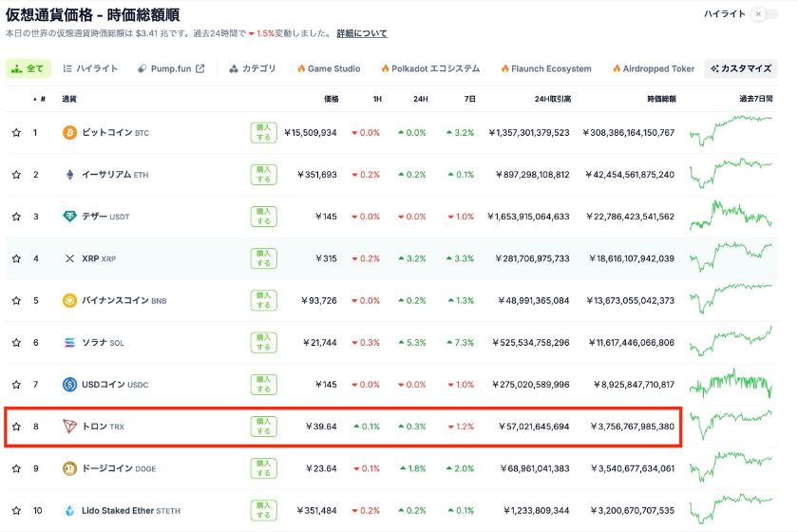The image size is (798, 532).
Task: Star USDC row as favorite
Action: pyautogui.click(x=16, y=385)
